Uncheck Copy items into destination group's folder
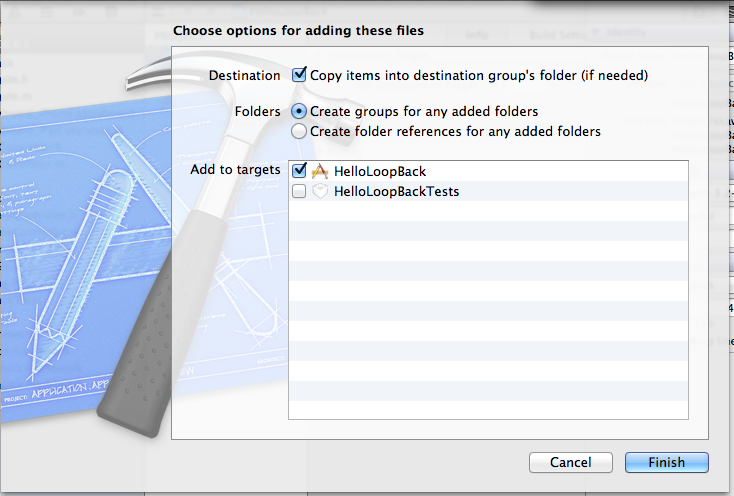Image resolution: width=734 pixels, height=496 pixels. [x=299, y=75]
